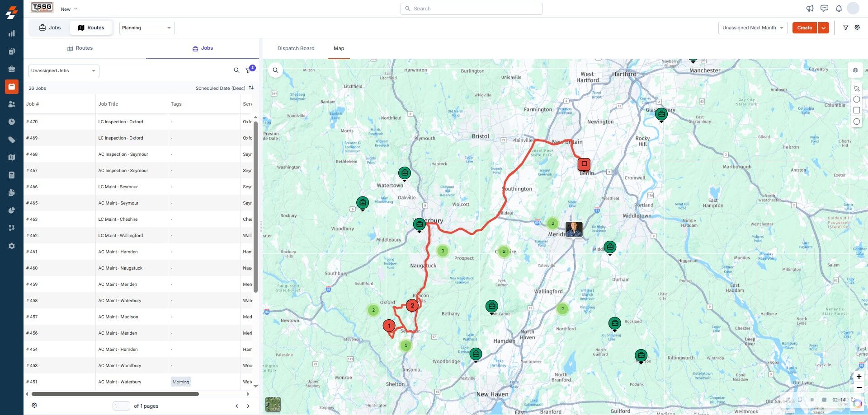Click the clipboard documents icon in sidebar
This screenshot has height=415, width=868.
(x=12, y=51)
